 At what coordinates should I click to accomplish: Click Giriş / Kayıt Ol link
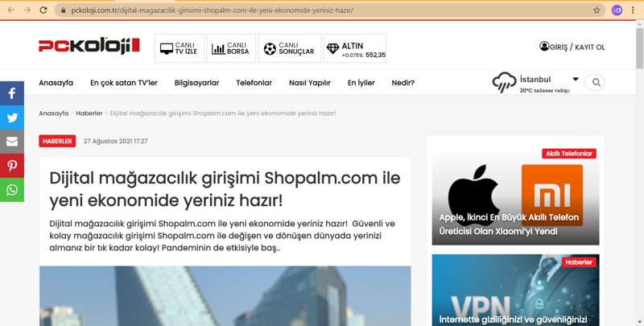coord(572,47)
